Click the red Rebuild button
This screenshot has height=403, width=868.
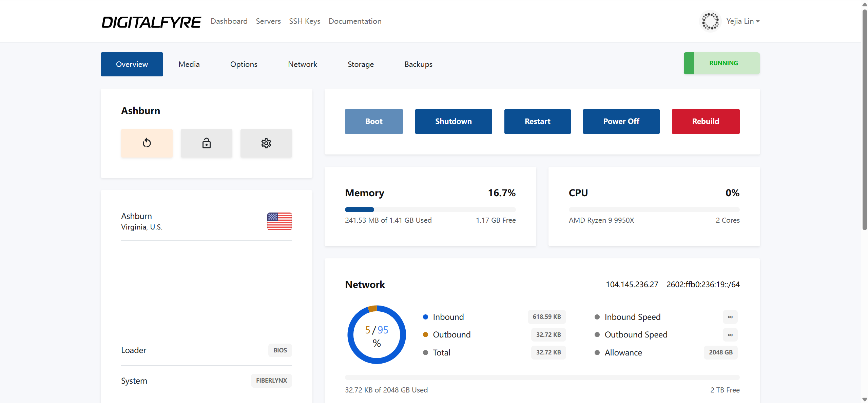(706, 122)
